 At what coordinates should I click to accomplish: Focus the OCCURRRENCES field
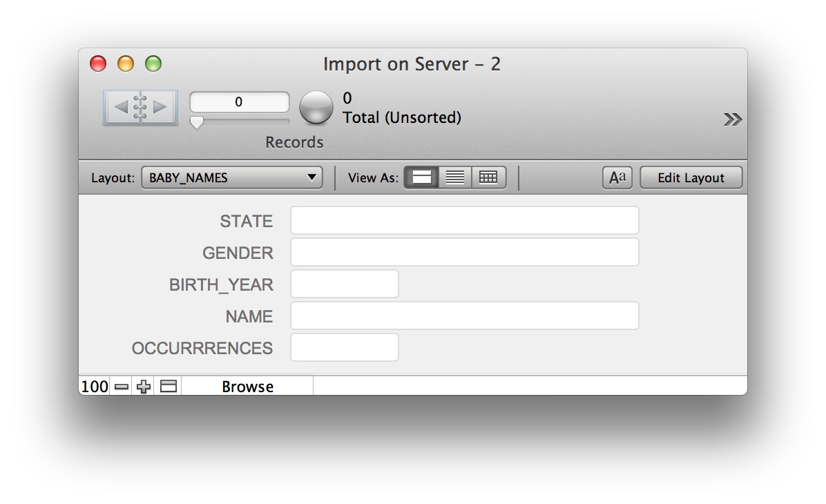click(345, 348)
